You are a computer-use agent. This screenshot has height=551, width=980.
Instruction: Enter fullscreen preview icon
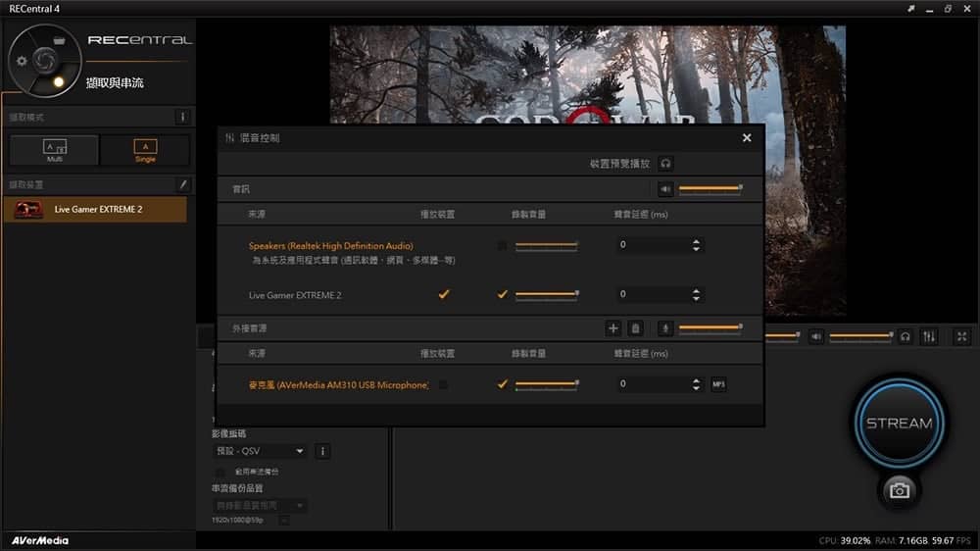pyautogui.click(x=962, y=336)
